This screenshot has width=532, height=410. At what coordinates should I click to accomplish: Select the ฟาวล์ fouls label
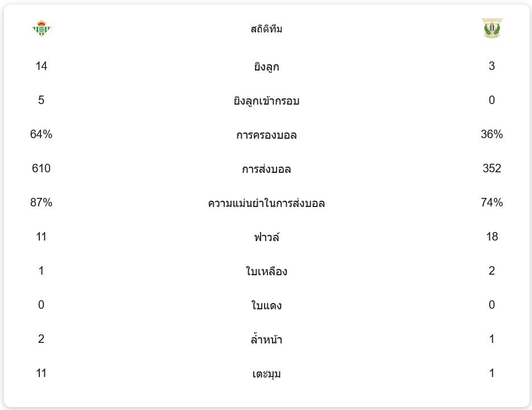[266, 237]
